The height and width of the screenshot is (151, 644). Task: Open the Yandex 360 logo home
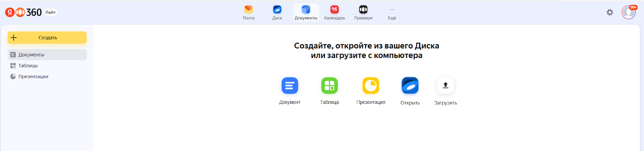coord(23,12)
